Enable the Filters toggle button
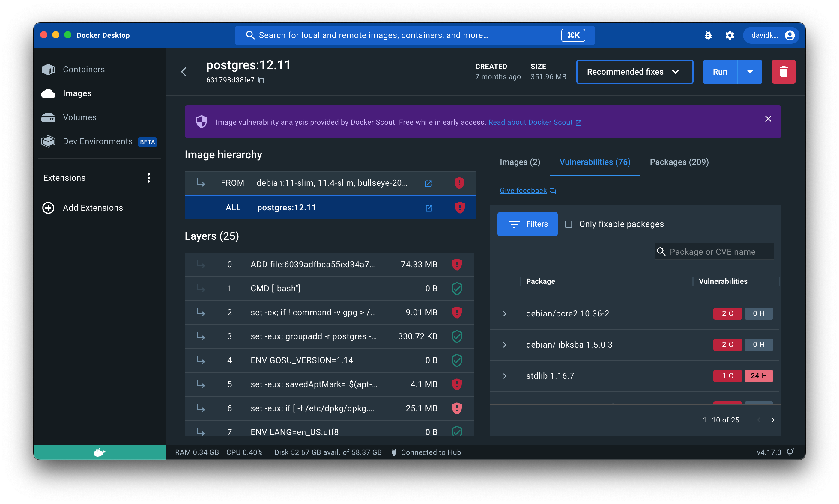 point(527,224)
